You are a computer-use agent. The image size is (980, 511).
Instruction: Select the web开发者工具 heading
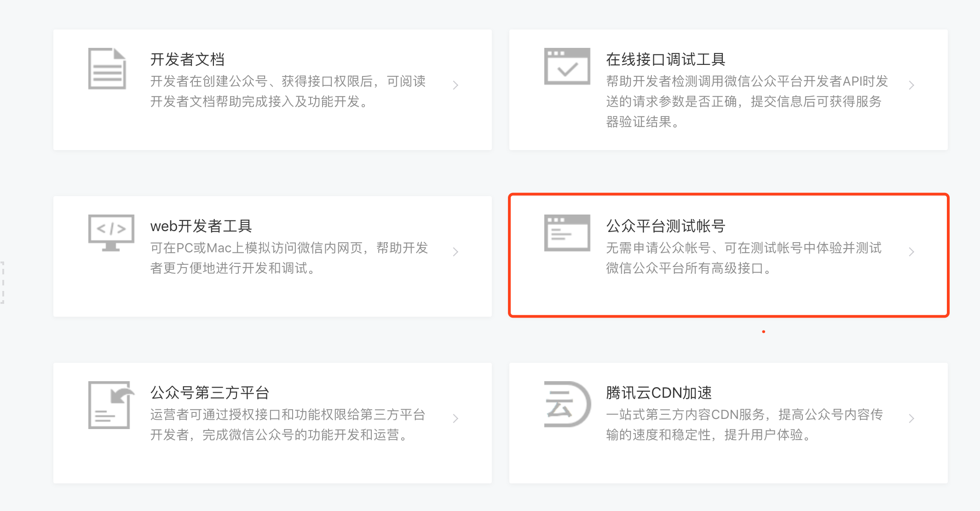(x=201, y=226)
